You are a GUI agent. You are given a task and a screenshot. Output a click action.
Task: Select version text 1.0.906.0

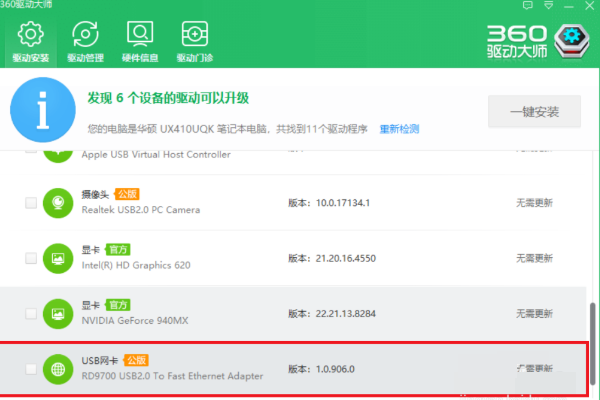point(335,369)
